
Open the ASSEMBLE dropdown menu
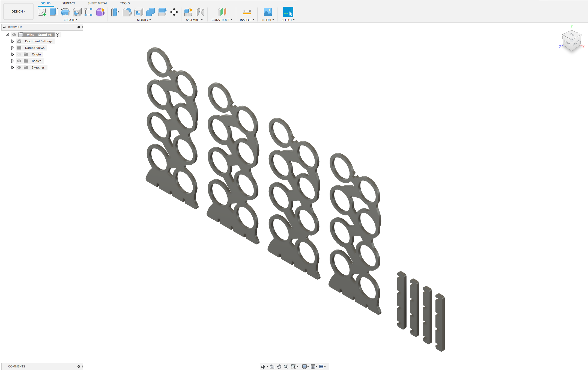pyautogui.click(x=194, y=20)
